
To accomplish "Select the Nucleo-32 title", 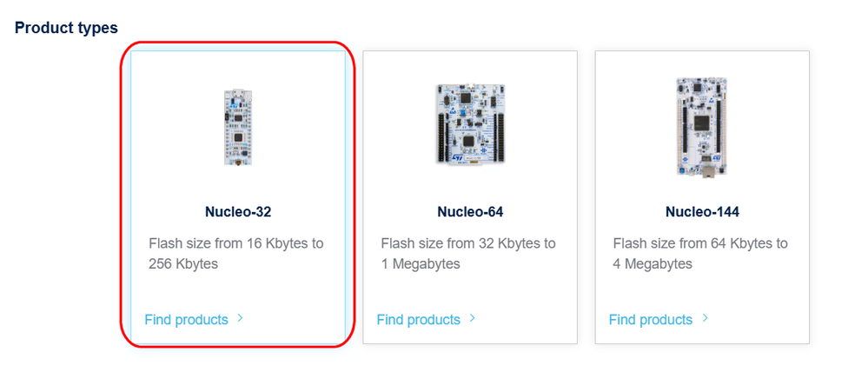I will pyautogui.click(x=238, y=211).
